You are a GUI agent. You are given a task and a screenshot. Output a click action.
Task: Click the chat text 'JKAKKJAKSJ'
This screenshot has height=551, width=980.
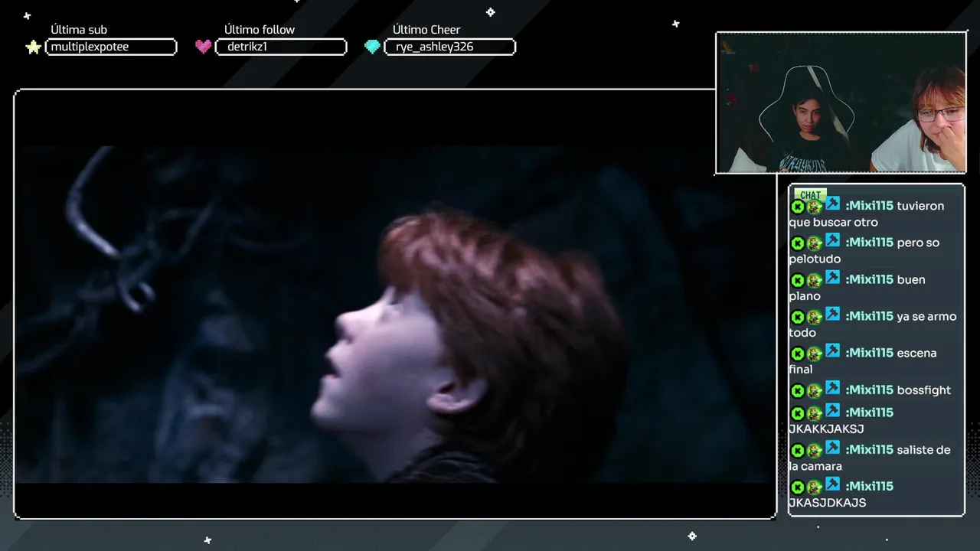point(827,429)
